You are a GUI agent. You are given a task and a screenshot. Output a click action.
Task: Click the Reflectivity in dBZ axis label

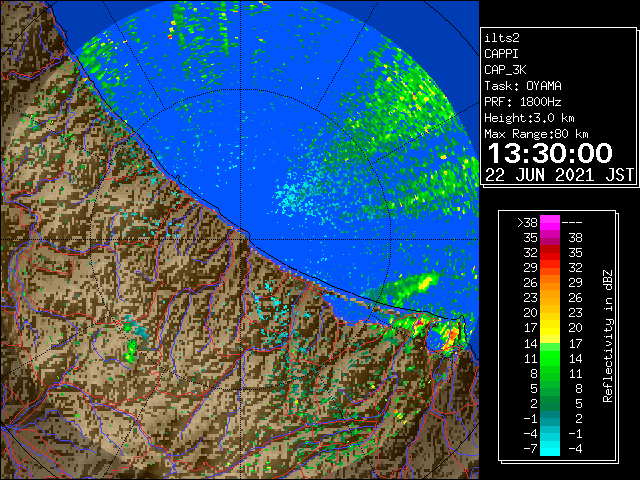click(607, 336)
